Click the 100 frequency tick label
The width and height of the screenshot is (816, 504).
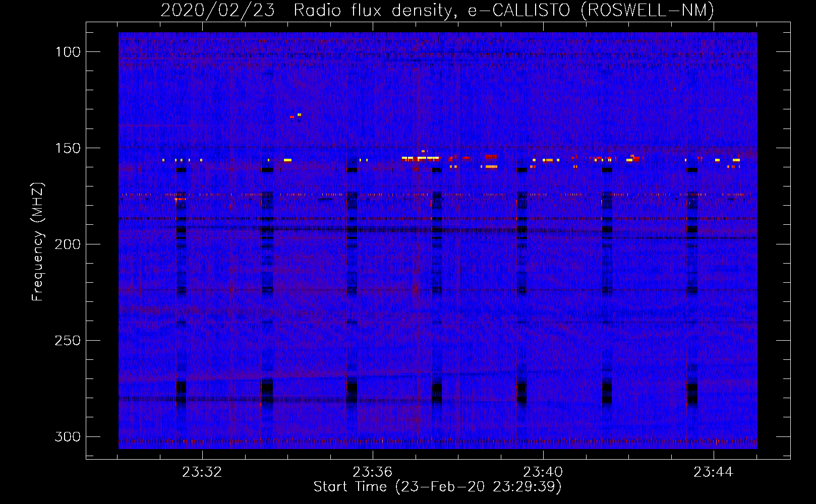pyautogui.click(x=68, y=52)
